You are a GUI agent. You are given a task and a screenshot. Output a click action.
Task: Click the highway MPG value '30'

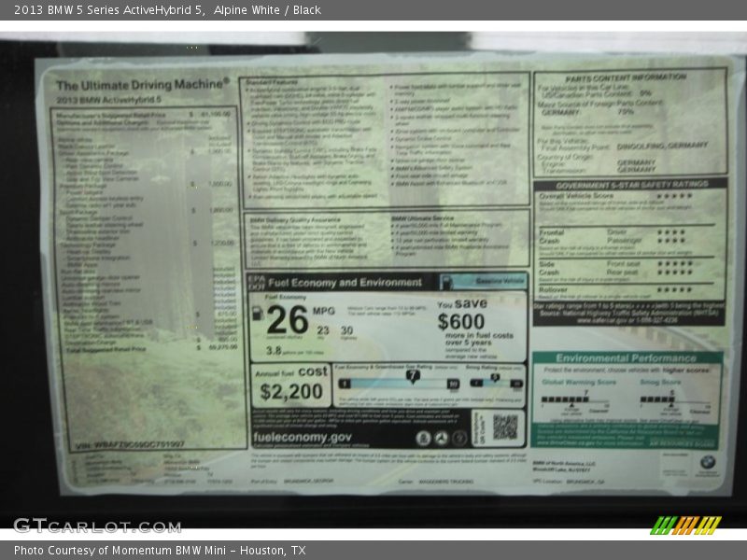(x=346, y=330)
